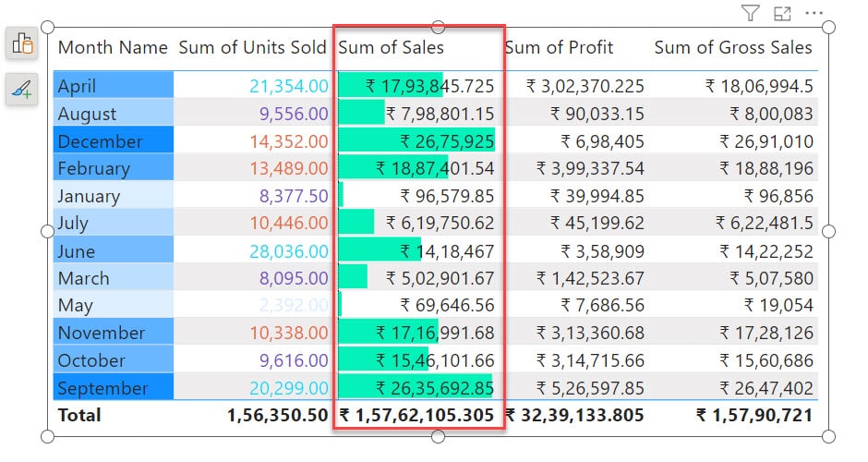Add visual elements with the chart icon
Image resolution: width=868 pixels, height=462 pixels.
pyautogui.click(x=22, y=43)
